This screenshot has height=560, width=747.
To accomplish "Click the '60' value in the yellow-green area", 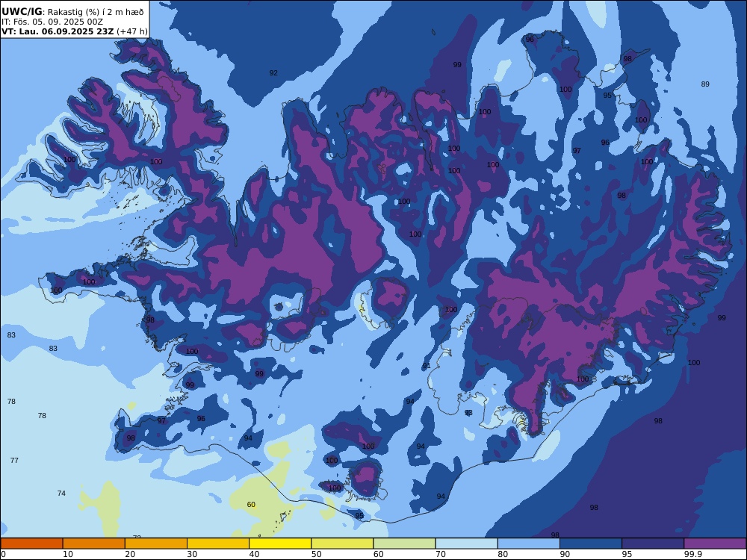I will coord(251,504).
